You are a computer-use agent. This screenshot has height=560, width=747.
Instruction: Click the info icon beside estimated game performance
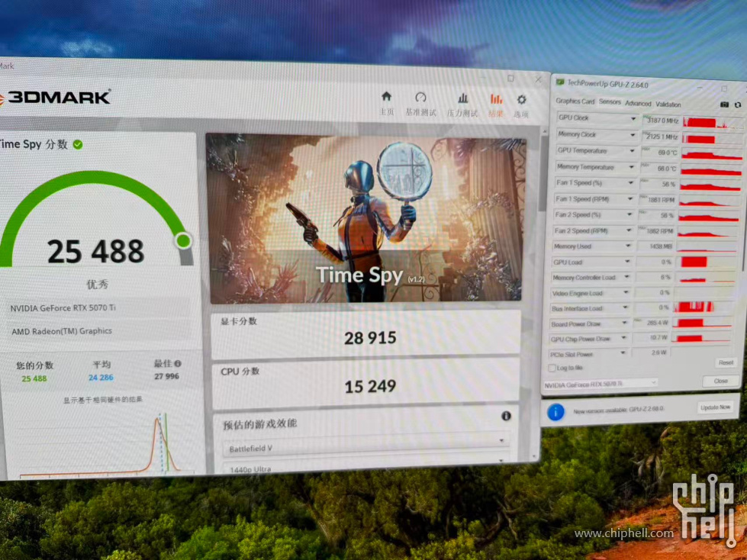(x=506, y=416)
